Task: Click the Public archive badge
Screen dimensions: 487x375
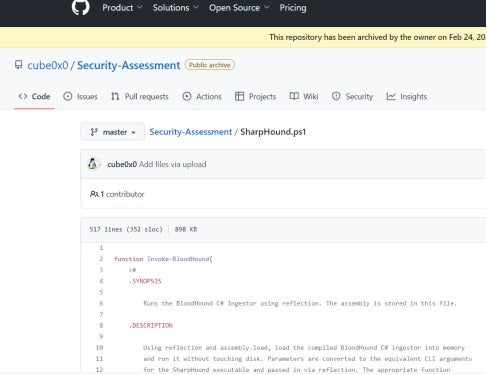Action: 210,65
